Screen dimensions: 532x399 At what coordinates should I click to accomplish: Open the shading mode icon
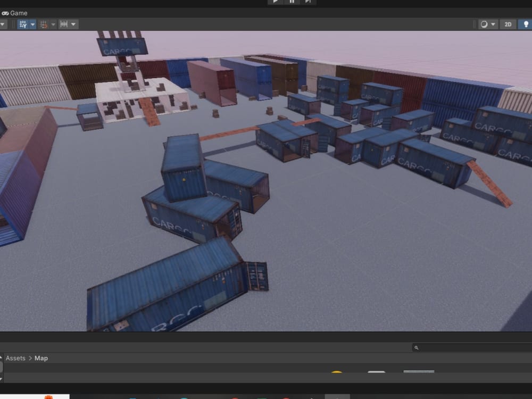[x=483, y=24]
